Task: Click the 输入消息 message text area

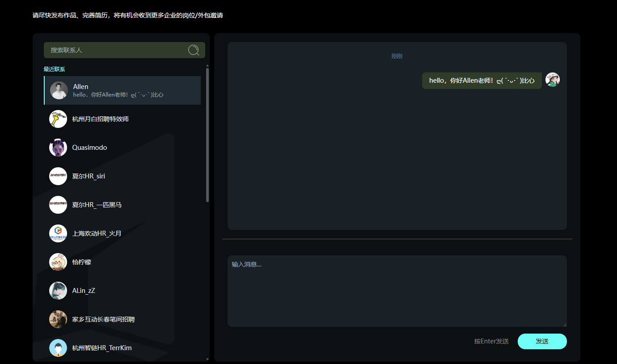Action: pos(397,291)
